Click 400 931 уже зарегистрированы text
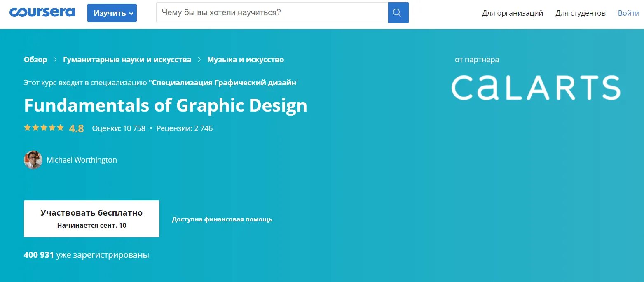The image size is (644, 282). click(87, 255)
